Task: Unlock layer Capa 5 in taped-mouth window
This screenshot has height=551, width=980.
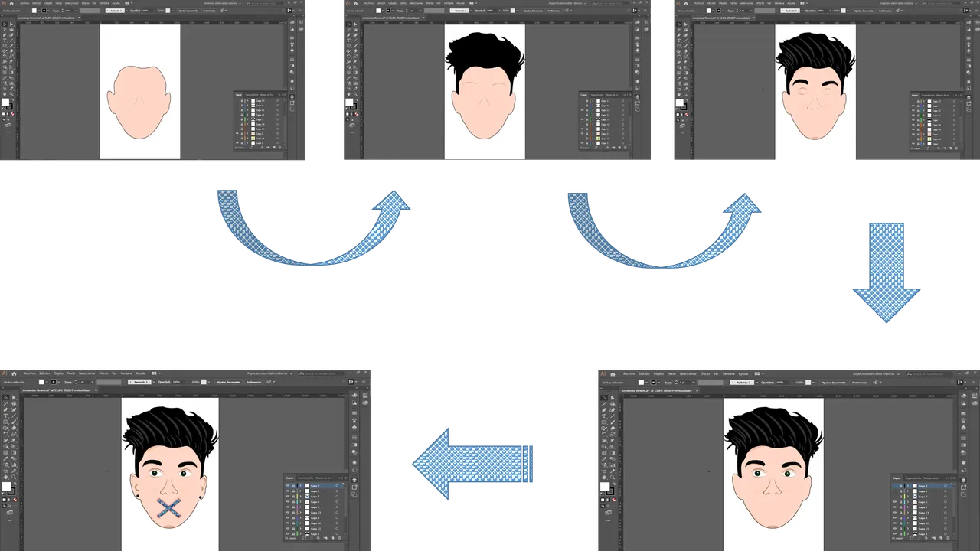Action: [293, 507]
